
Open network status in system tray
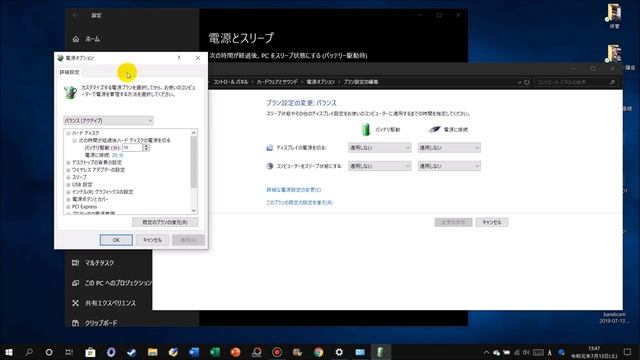point(517,352)
